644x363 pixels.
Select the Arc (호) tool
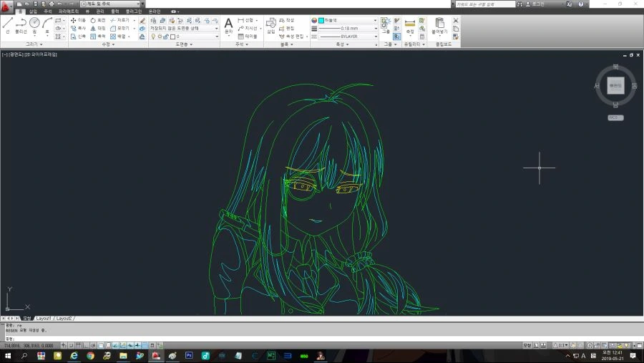pos(47,26)
